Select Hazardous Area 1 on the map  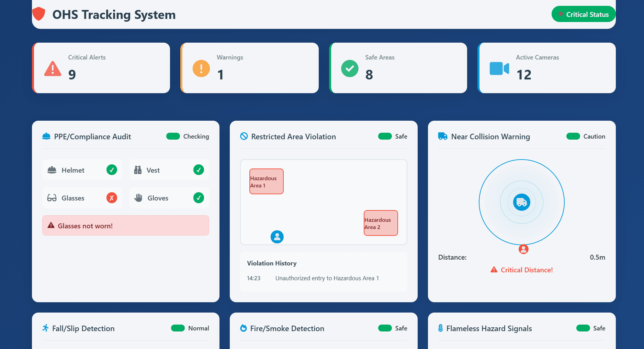tap(266, 181)
